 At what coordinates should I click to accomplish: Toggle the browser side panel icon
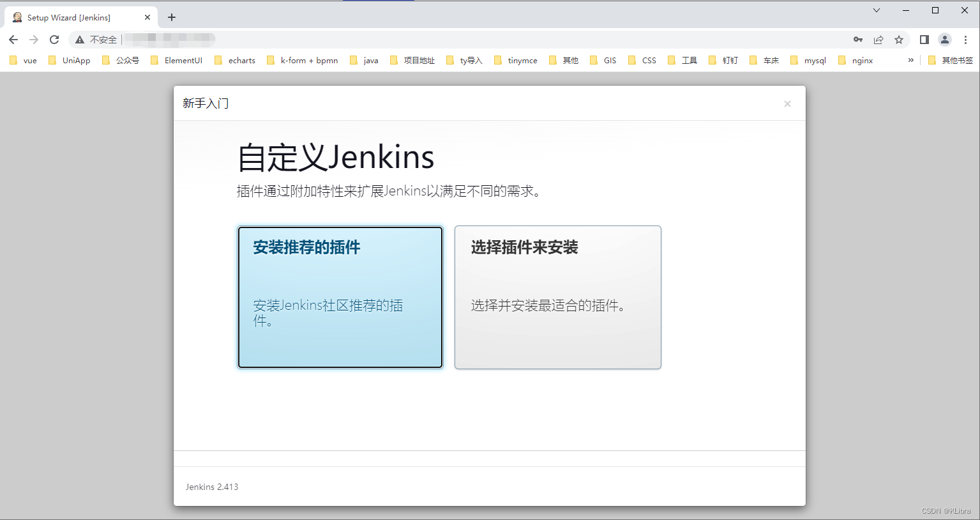pyautogui.click(x=924, y=40)
